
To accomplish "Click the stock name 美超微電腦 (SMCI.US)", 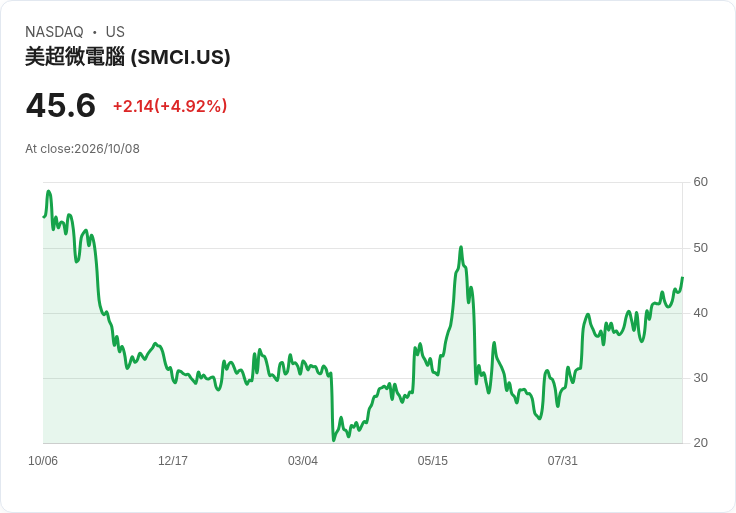I will [128, 57].
